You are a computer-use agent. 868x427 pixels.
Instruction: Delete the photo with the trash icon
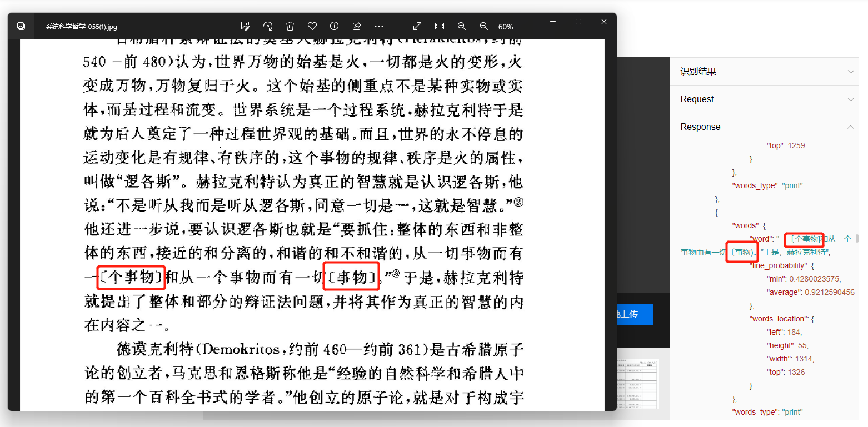point(290,26)
